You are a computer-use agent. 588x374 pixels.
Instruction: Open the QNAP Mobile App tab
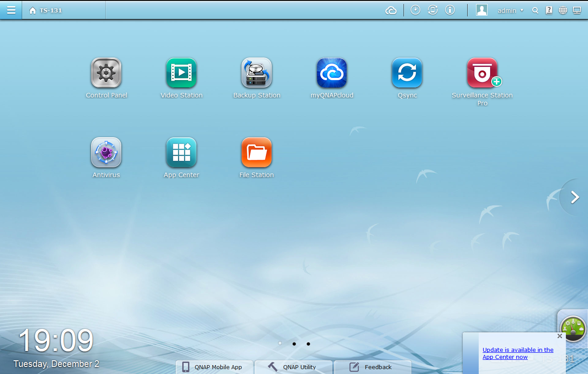(215, 367)
